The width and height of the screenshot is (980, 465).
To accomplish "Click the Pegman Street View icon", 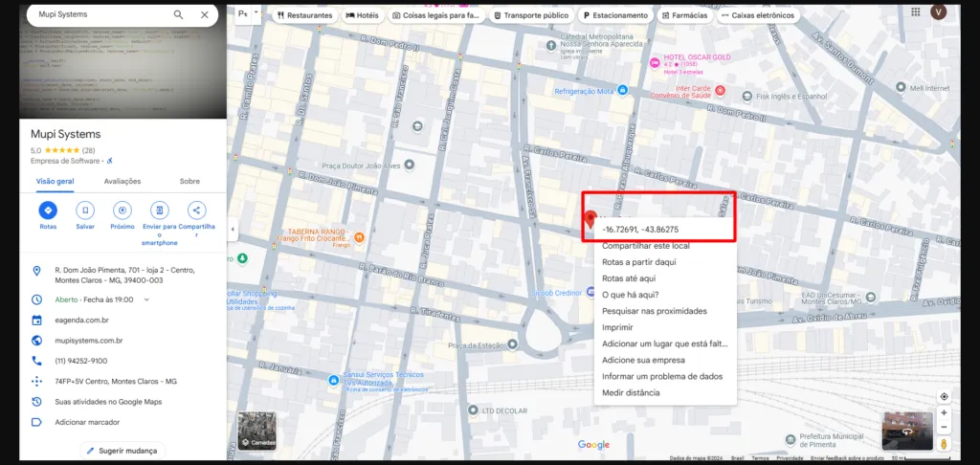I will (x=944, y=444).
